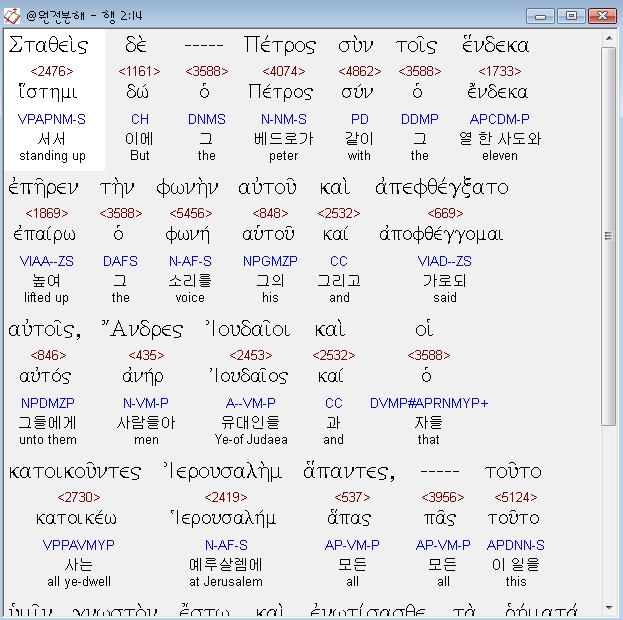Click the gloss 'lifted up'

pos(46,297)
